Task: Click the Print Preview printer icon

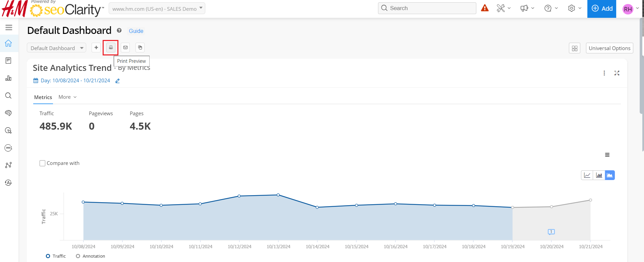Action: [x=111, y=48]
